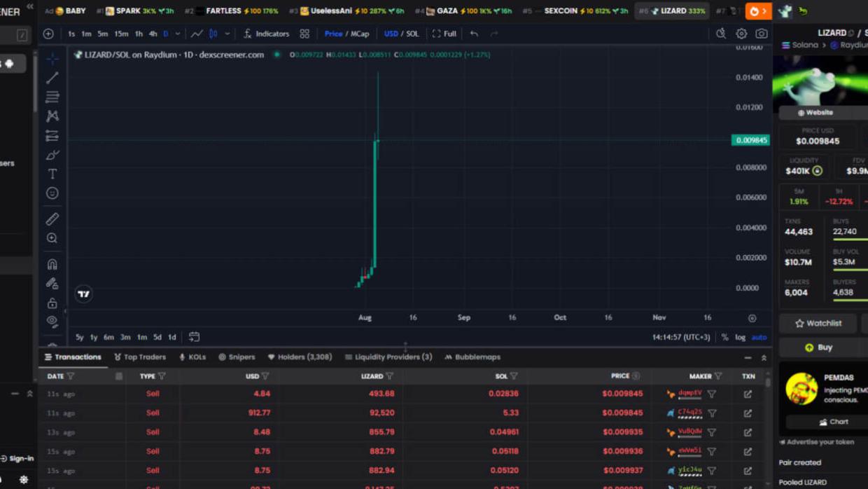The height and width of the screenshot is (489, 868).
Task: Switch to Top Traders tab
Action: click(140, 357)
